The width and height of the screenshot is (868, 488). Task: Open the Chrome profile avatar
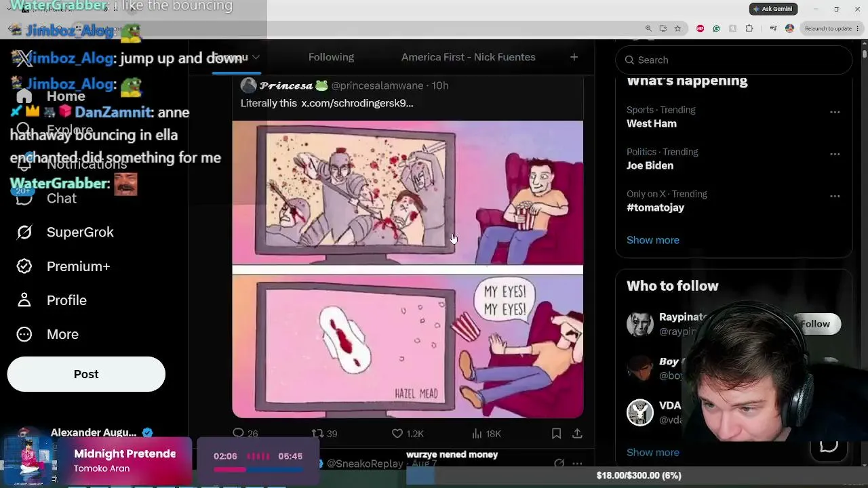(x=789, y=28)
